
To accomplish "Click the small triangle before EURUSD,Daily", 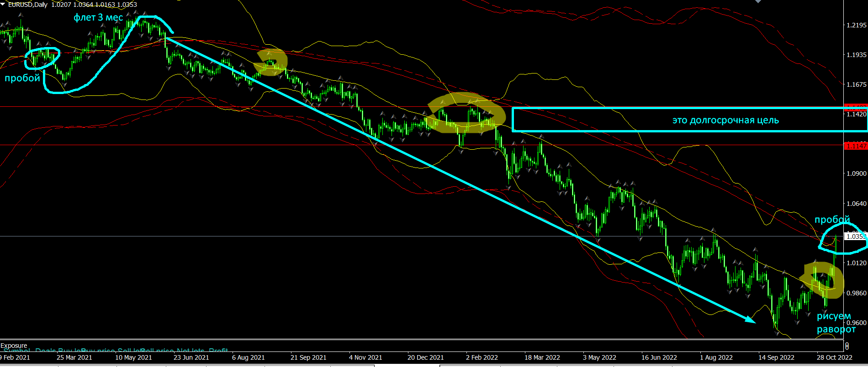I will tap(4, 4).
